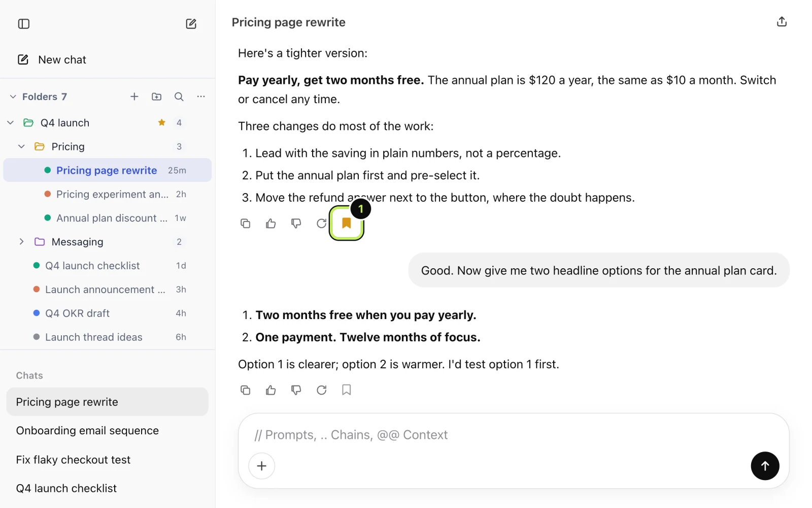The width and height of the screenshot is (812, 508).
Task: Collapse the Q4 launch folder
Action: coord(10,123)
